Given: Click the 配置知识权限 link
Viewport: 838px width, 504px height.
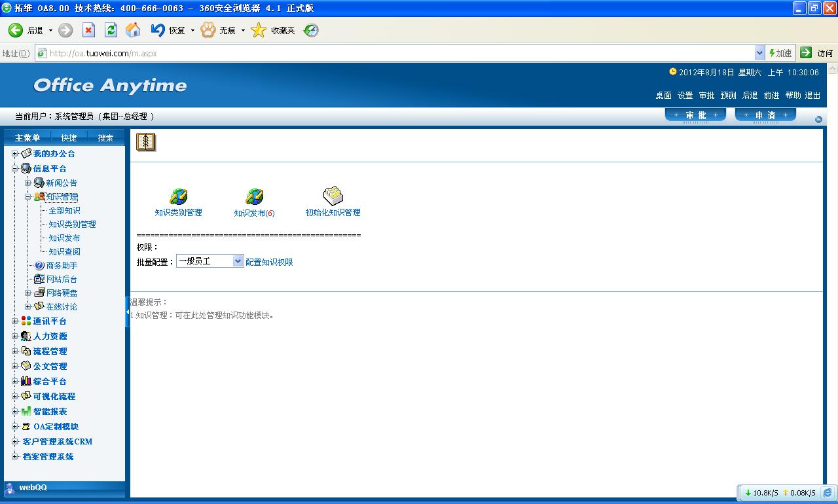Looking at the screenshot, I should 269,262.
